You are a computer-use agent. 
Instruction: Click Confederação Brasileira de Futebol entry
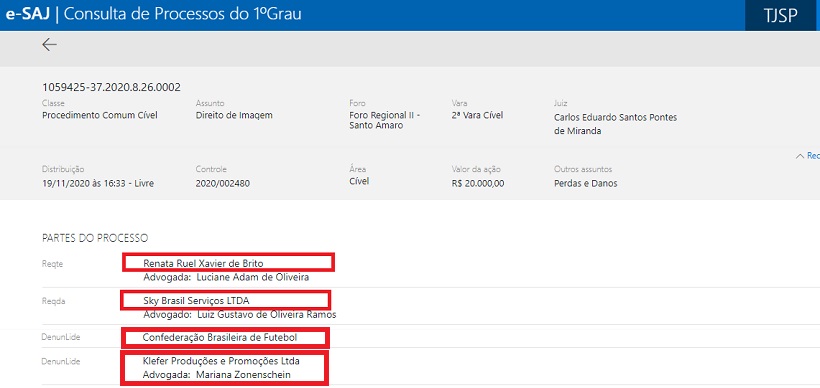(220, 338)
